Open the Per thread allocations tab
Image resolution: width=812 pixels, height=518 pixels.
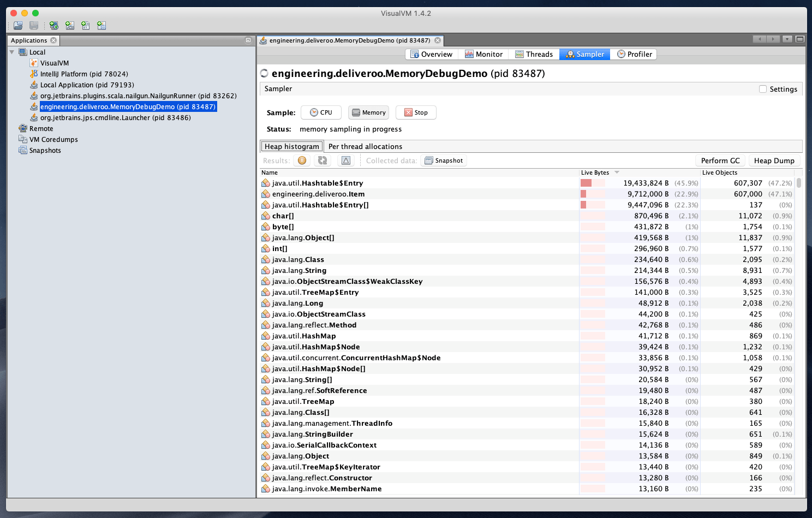[365, 146]
